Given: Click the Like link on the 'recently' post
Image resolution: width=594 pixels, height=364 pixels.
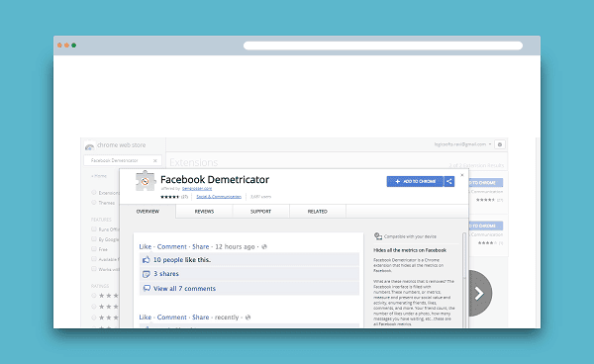Looking at the screenshot, I should pyautogui.click(x=146, y=318).
